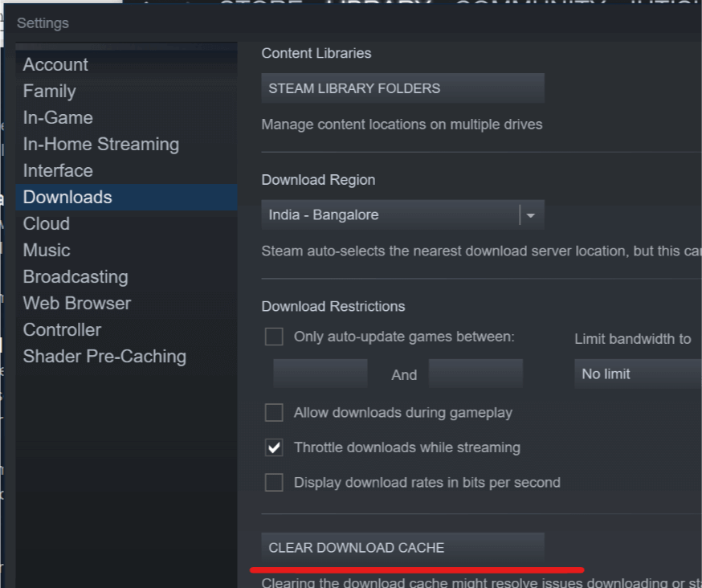Open In-Game settings
This screenshot has width=702, height=588.
click(58, 117)
